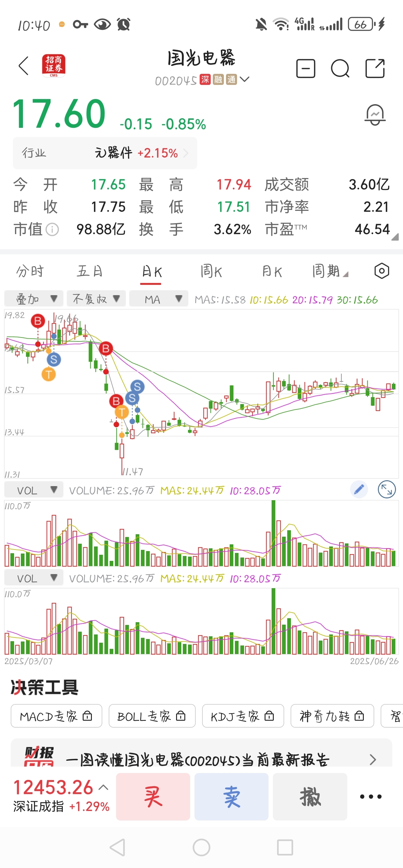Open 不复权 adjustment dropdown

96,299
